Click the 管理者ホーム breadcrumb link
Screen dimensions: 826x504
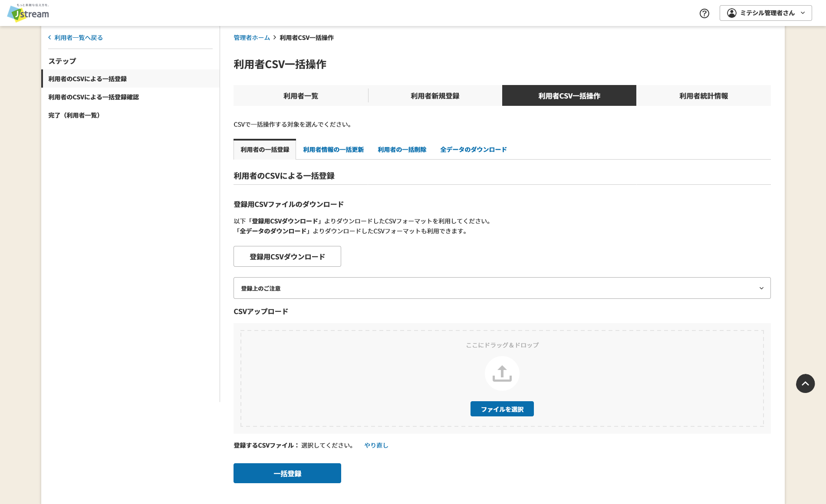(252, 38)
